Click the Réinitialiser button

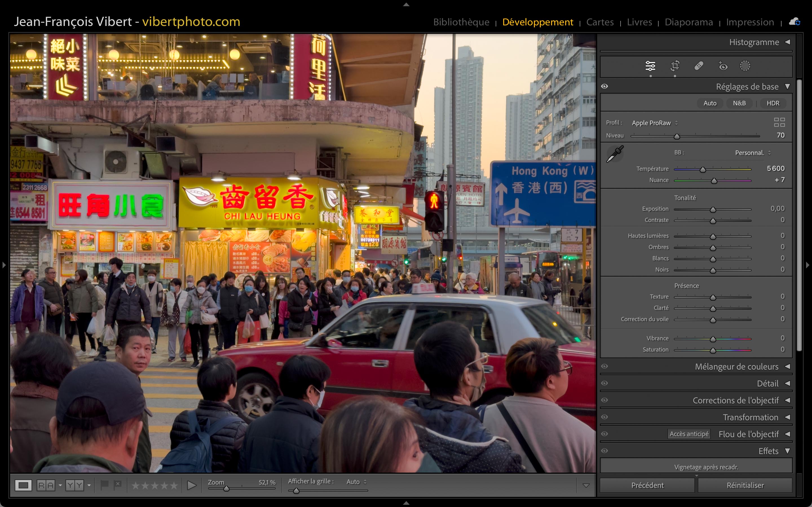click(x=745, y=485)
